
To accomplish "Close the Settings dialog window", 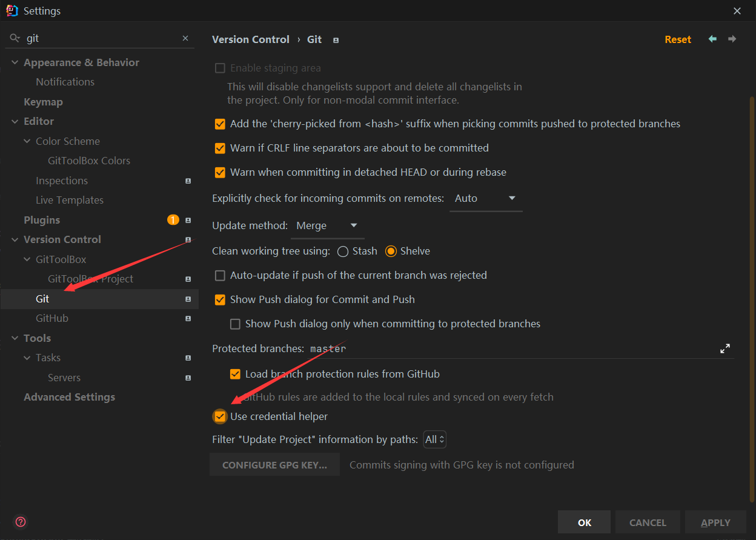I will pyautogui.click(x=737, y=11).
